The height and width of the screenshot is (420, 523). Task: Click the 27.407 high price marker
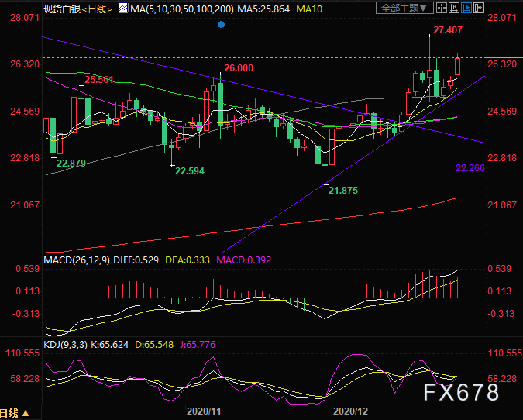pos(448,29)
